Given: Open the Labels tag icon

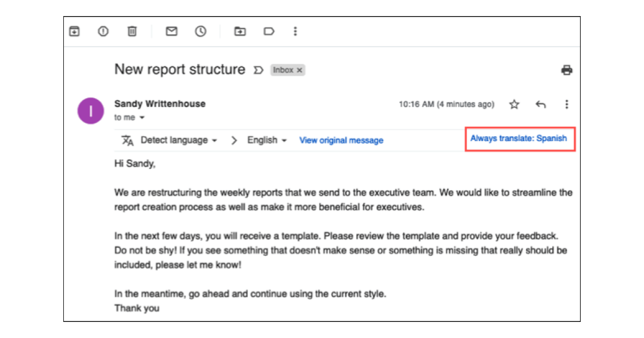Looking at the screenshot, I should click(269, 32).
